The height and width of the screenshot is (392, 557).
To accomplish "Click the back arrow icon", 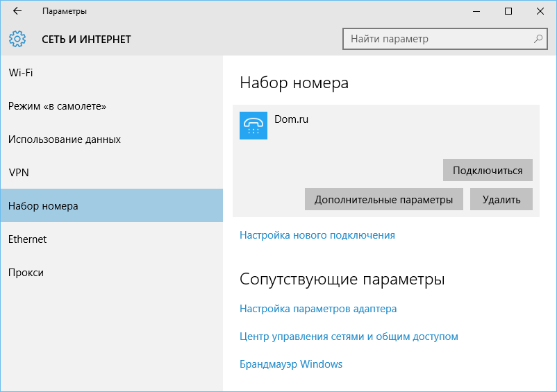I will click(x=17, y=11).
